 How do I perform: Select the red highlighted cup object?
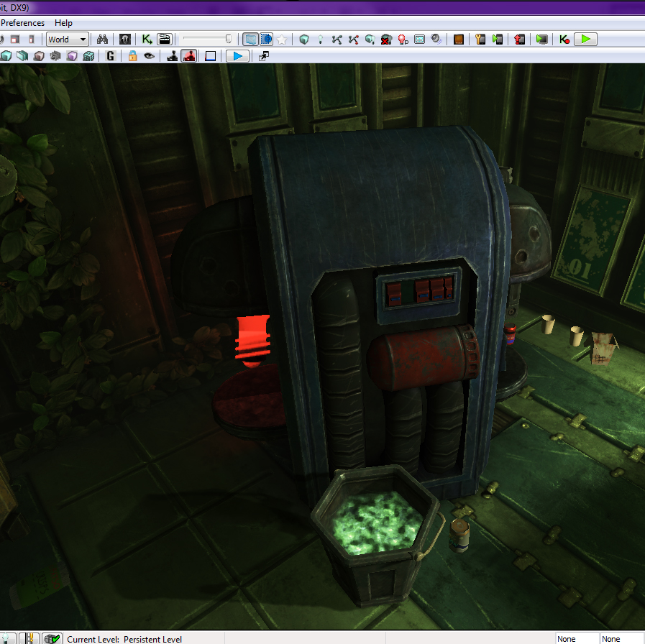coord(252,341)
